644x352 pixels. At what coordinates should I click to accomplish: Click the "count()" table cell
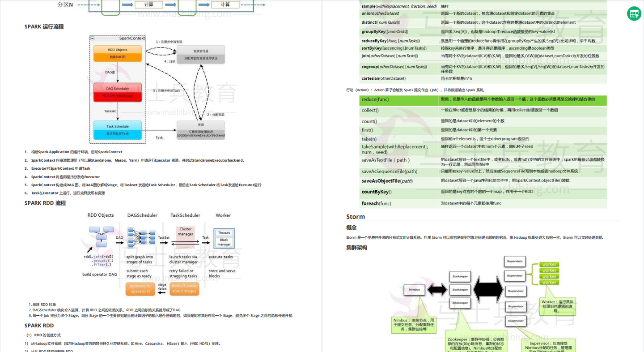click(x=399, y=121)
